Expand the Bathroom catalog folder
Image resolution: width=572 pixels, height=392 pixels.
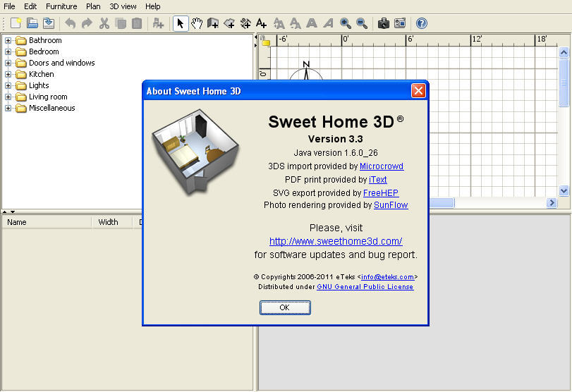8,40
